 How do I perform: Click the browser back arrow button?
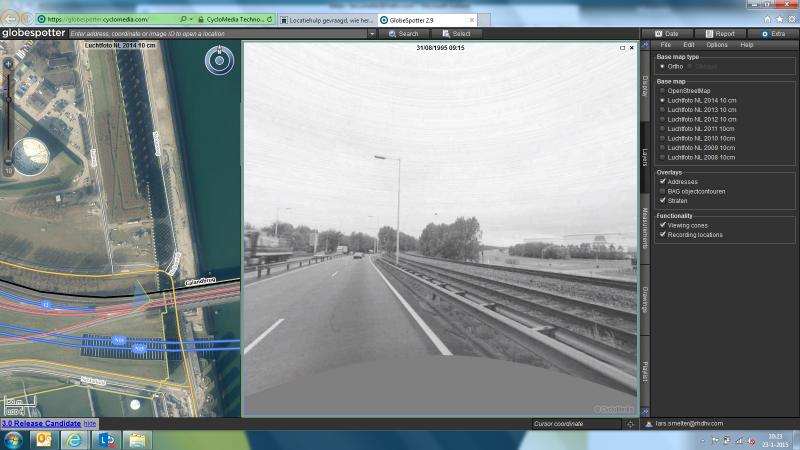(10, 19)
